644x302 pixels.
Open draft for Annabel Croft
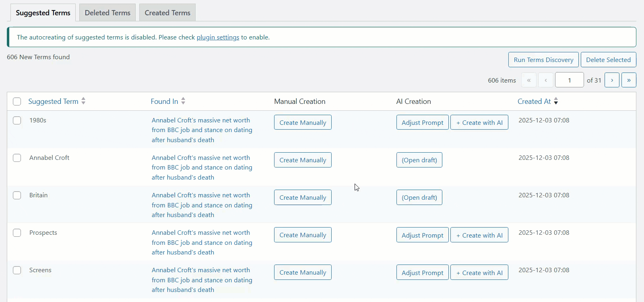click(x=419, y=160)
